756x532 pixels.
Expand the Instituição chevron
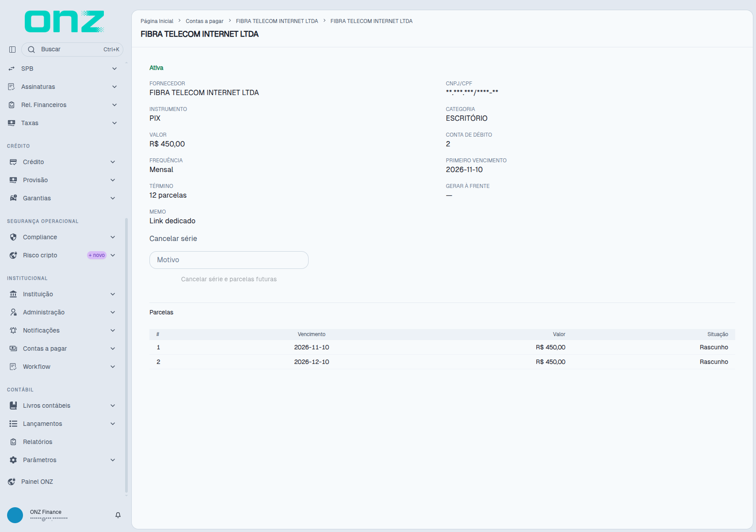113,294
